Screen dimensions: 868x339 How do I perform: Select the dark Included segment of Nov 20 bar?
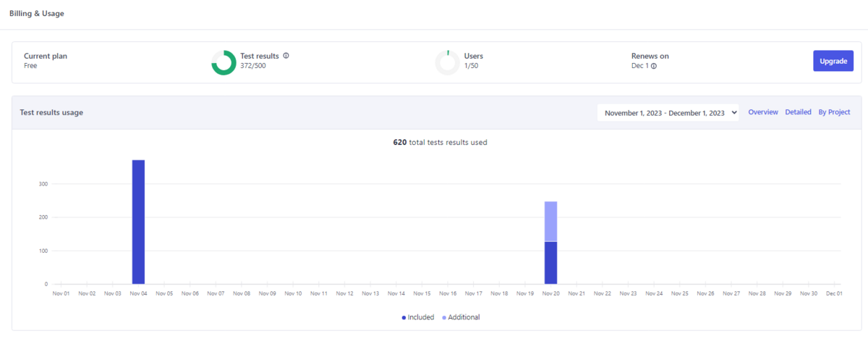pos(550,262)
